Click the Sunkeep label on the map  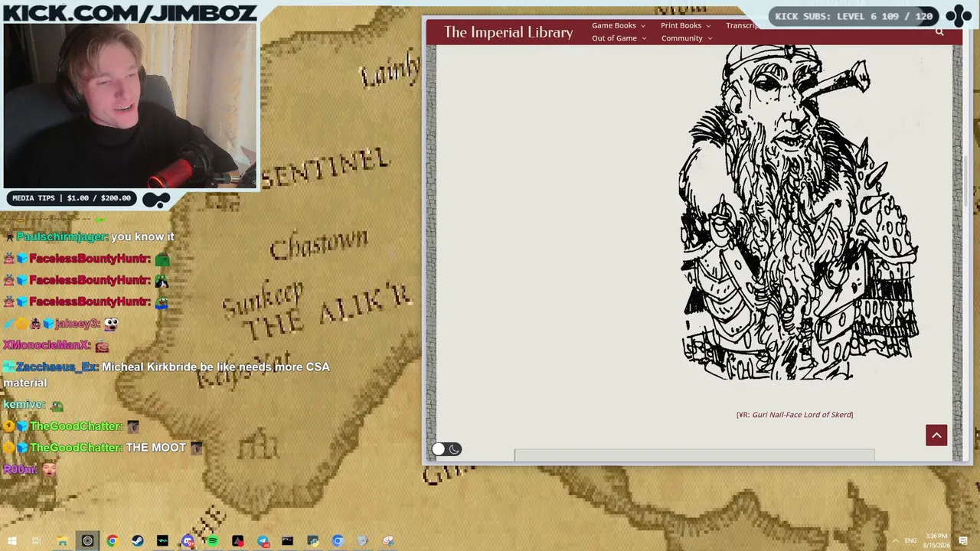coord(263,300)
